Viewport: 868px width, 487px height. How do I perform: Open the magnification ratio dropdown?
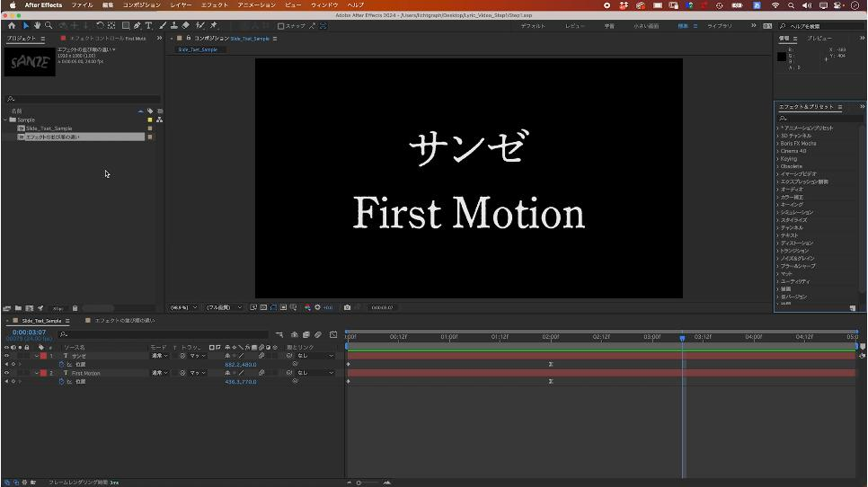click(x=184, y=307)
